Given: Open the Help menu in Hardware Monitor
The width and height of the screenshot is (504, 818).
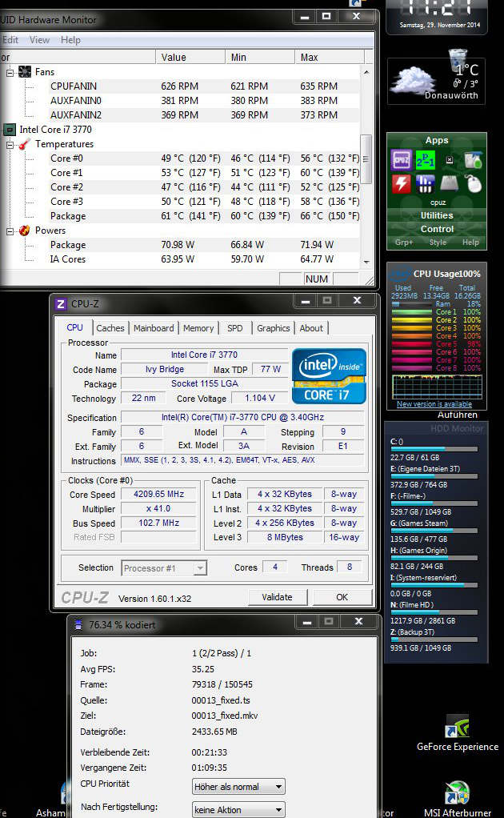Looking at the screenshot, I should [x=70, y=40].
